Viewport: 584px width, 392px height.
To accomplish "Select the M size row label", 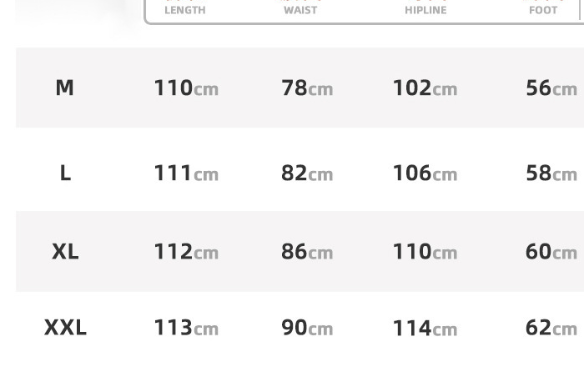I will [64, 88].
